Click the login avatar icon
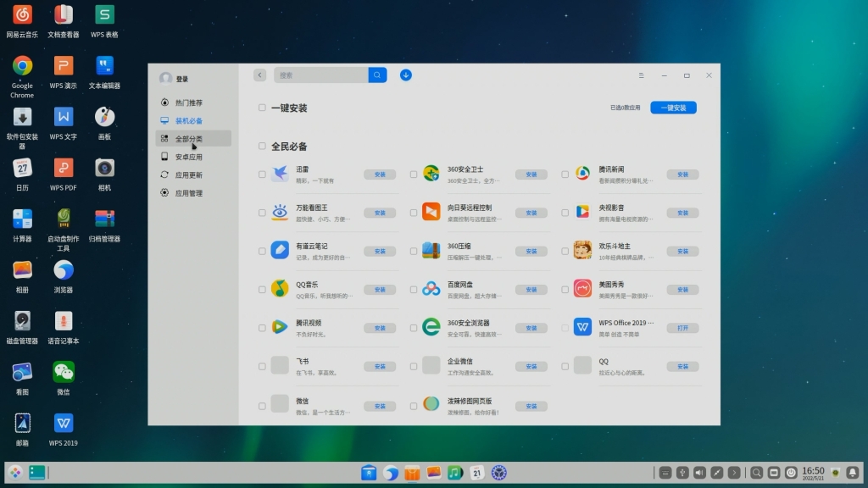Image resolution: width=868 pixels, height=488 pixels. point(165,79)
